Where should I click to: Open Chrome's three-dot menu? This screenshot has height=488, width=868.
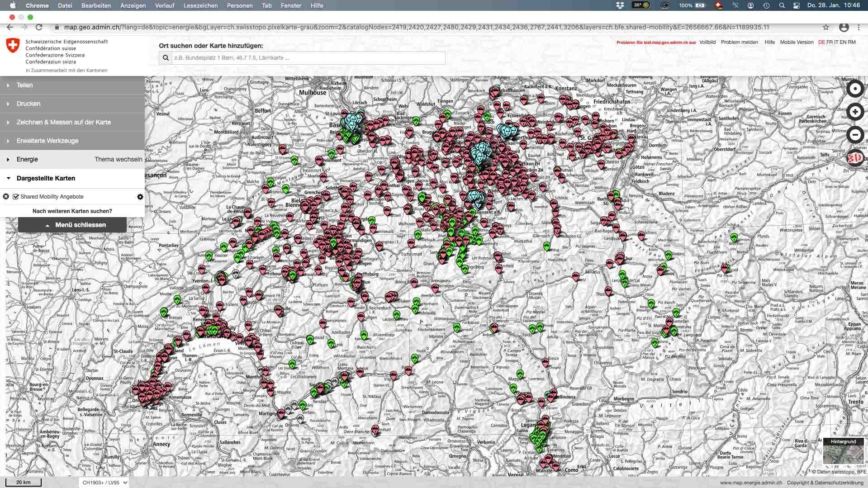tap(859, 27)
